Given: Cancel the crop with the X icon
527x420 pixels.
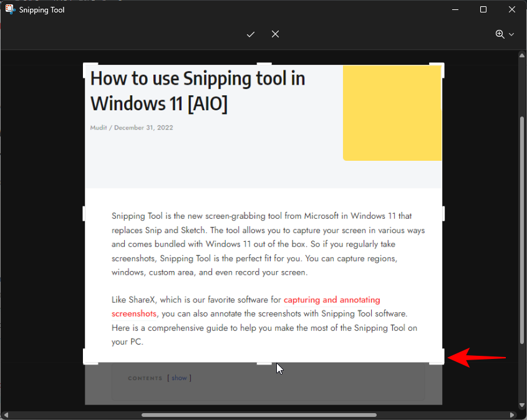Looking at the screenshot, I should [x=275, y=34].
